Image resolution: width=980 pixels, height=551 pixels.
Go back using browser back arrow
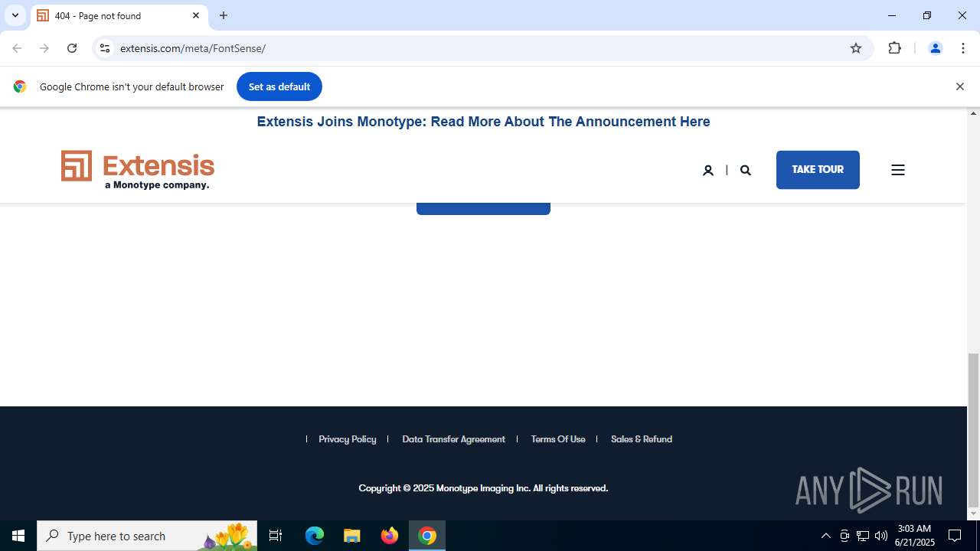tap(17, 48)
